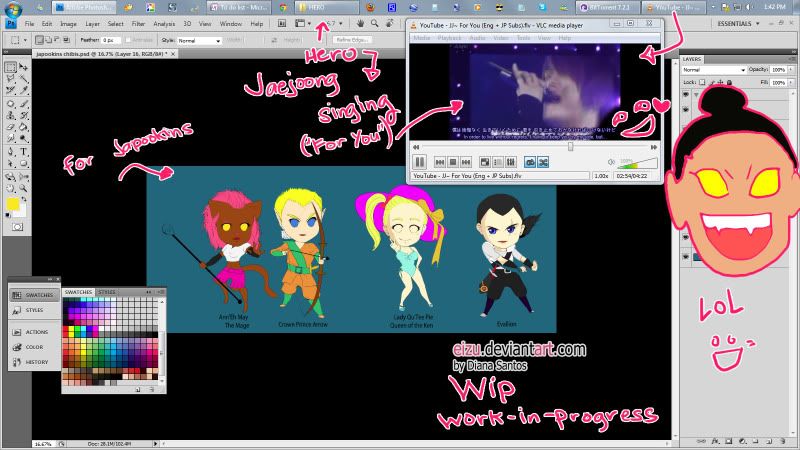Screen dimensions: 800x450
Task: Choose Intersect with Selection mode
Action: pyautogui.click(x=66, y=40)
